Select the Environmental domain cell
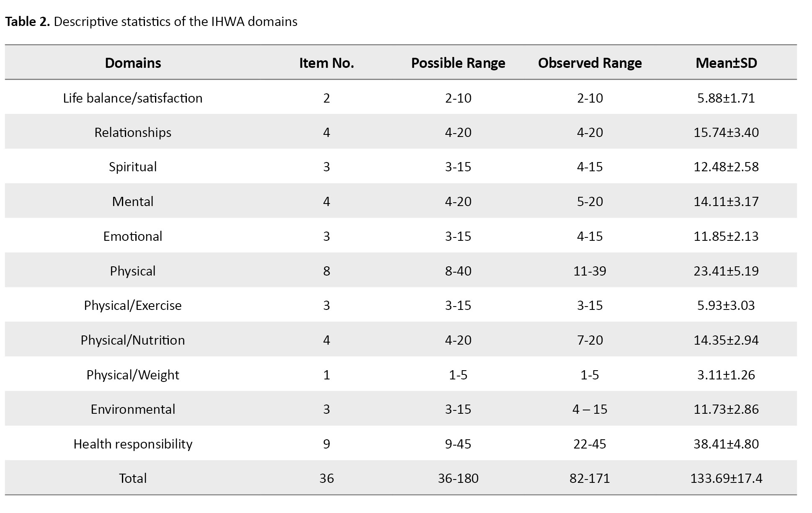Screen dimensions: 812x513 pos(133,409)
